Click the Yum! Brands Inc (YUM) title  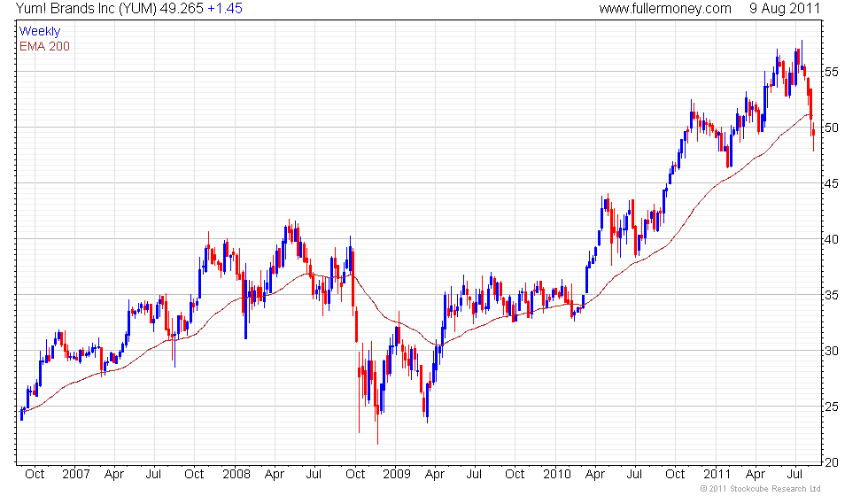(87, 9)
